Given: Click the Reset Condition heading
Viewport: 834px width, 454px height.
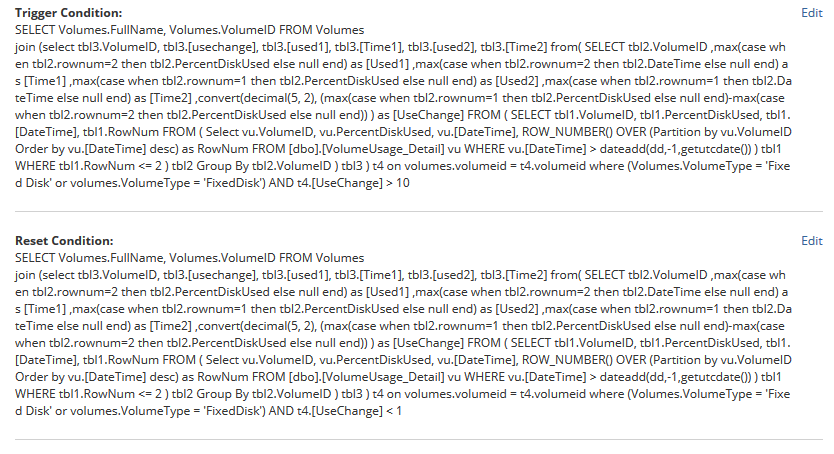Looking at the screenshot, I should pyautogui.click(x=64, y=241).
